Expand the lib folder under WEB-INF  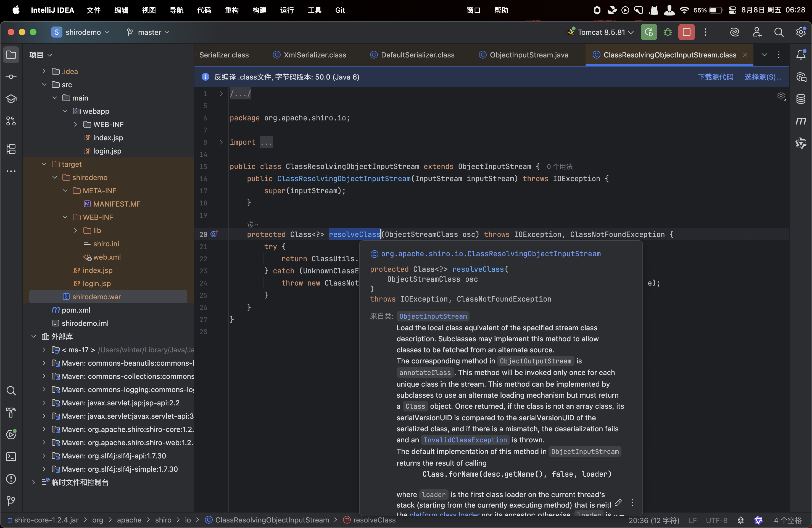tap(76, 231)
